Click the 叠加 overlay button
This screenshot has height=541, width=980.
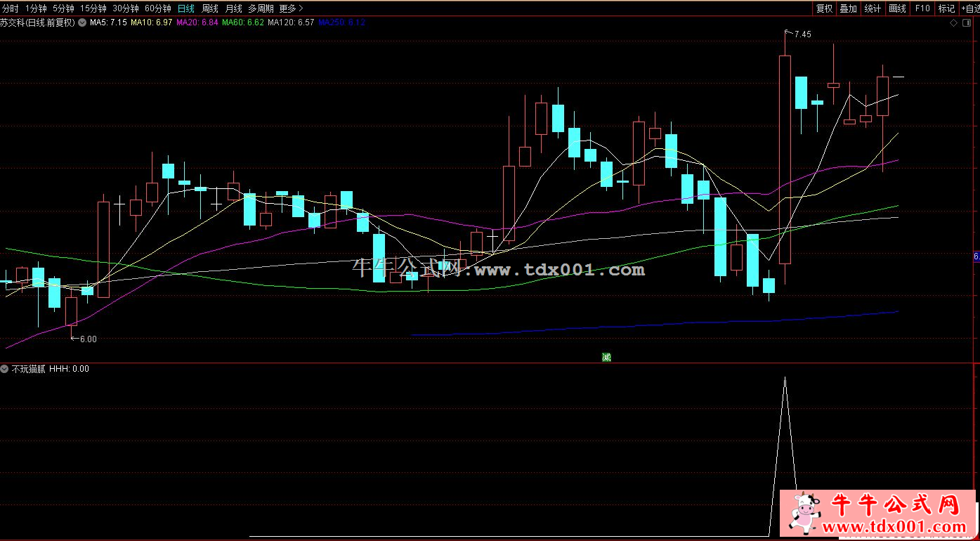pyautogui.click(x=848, y=8)
